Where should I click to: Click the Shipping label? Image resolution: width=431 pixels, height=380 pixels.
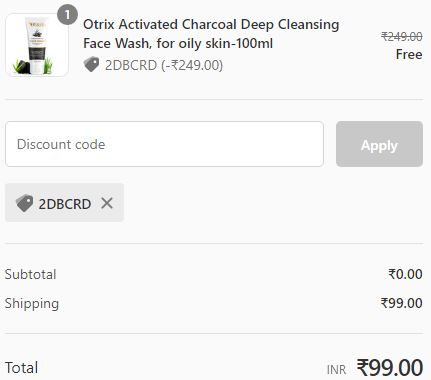[32, 304]
